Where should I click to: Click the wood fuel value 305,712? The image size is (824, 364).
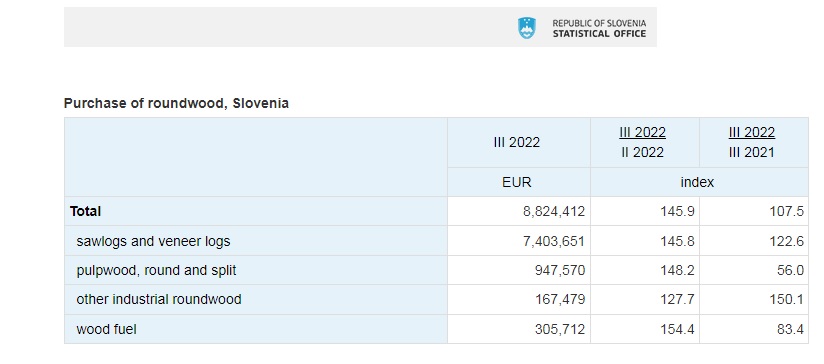pyautogui.click(x=560, y=329)
